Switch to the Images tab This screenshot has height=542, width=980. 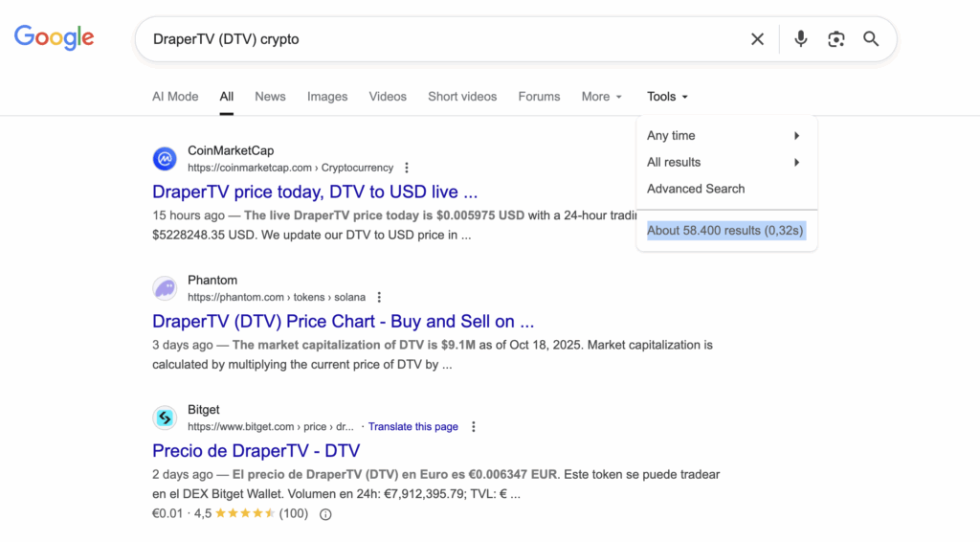point(327,97)
